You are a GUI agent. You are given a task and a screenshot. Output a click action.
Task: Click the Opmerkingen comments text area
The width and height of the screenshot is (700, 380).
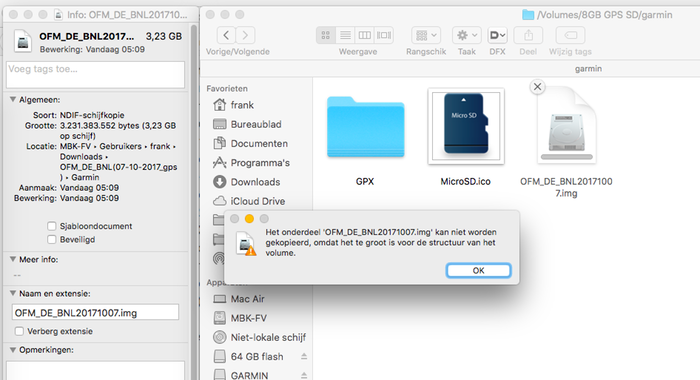[95, 371]
